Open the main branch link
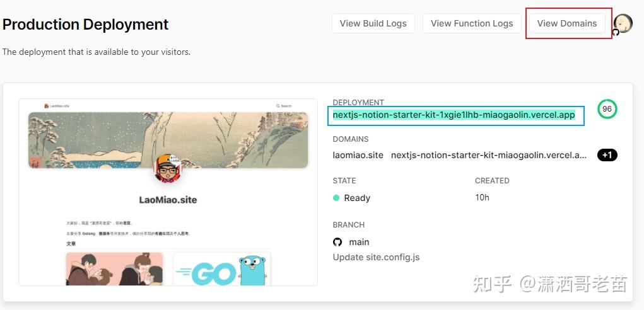 pyautogui.click(x=359, y=242)
